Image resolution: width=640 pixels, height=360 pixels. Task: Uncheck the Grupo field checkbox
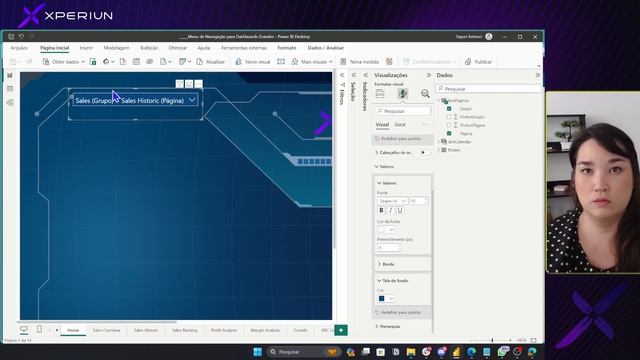pos(449,109)
